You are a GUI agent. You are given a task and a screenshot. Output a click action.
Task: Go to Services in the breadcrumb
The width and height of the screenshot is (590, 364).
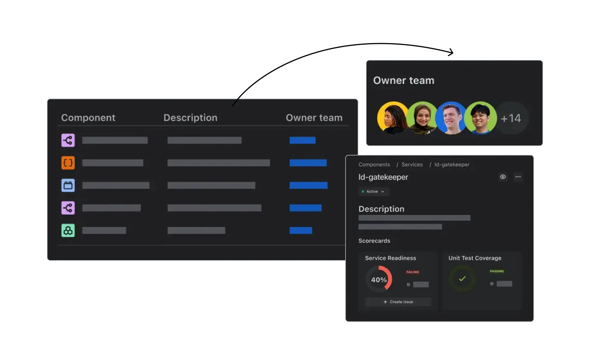412,165
